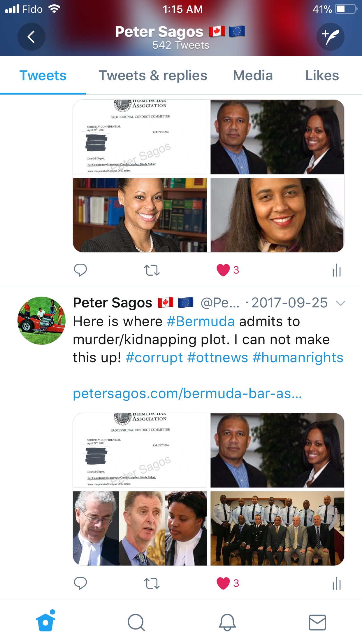Open the petersagos.com/bermuda-bar-as… link

point(187,393)
